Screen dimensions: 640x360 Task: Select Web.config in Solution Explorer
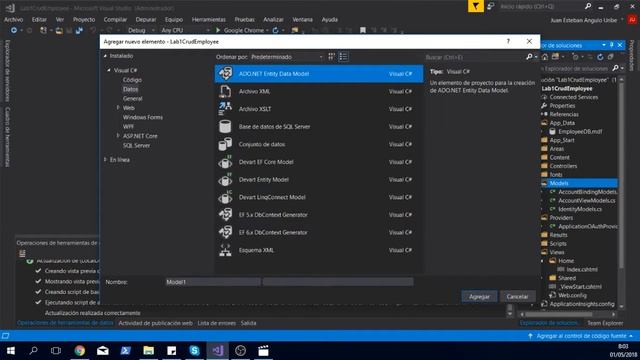(572, 295)
